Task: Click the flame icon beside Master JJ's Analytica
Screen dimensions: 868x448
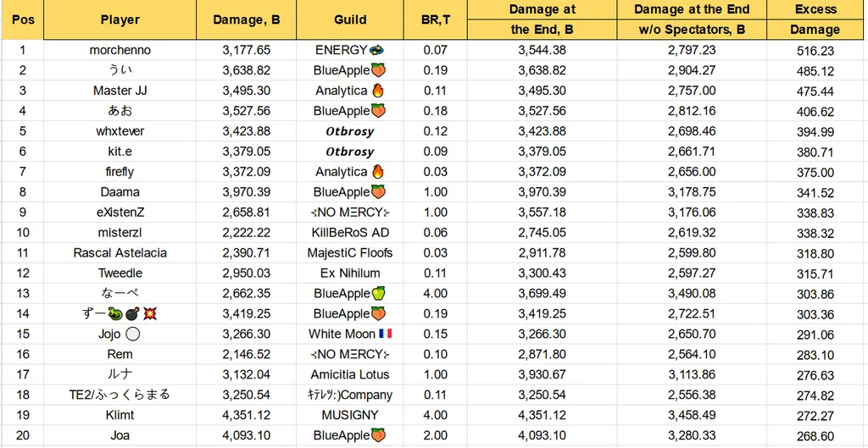Action: [x=378, y=91]
